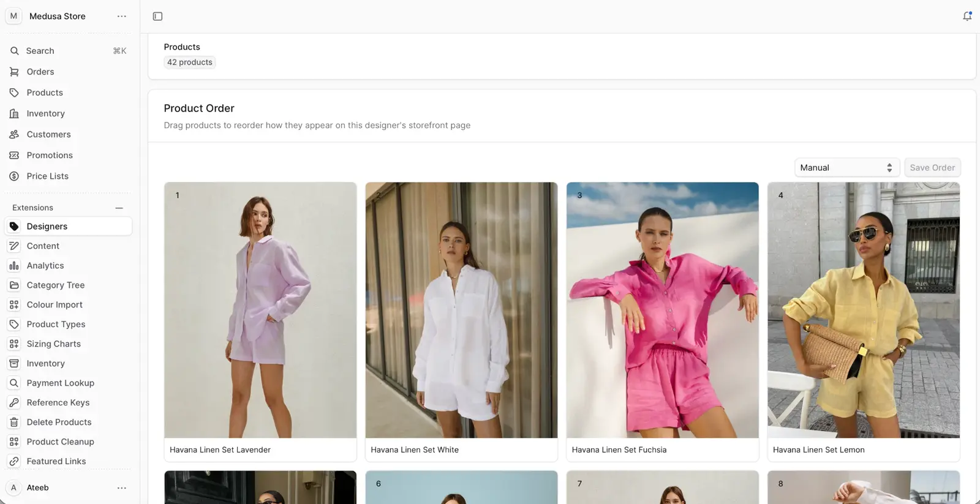This screenshot has width=980, height=504.
Task: Click the Colour Import grid icon
Action: click(x=14, y=304)
